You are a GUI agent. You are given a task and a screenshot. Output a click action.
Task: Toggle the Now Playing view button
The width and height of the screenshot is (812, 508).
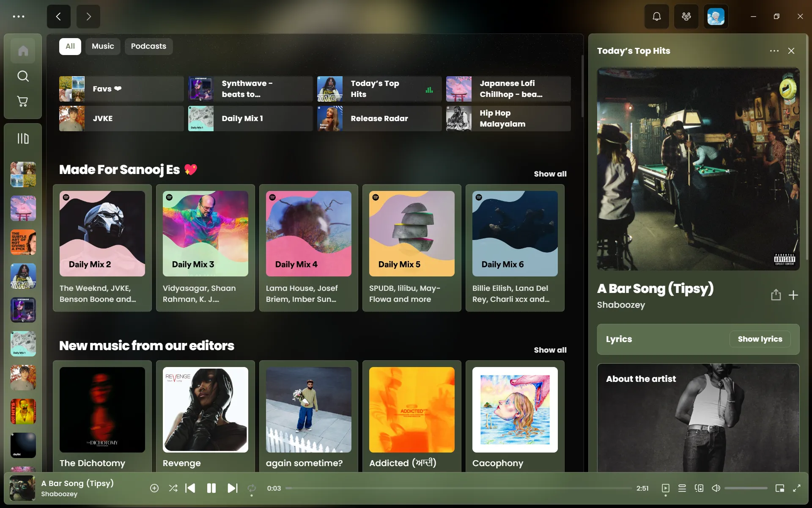click(665, 488)
